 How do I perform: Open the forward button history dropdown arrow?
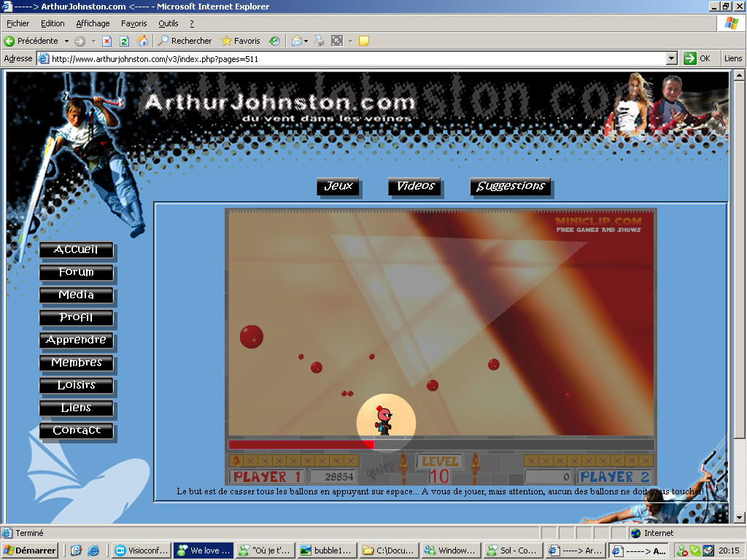[x=92, y=41]
